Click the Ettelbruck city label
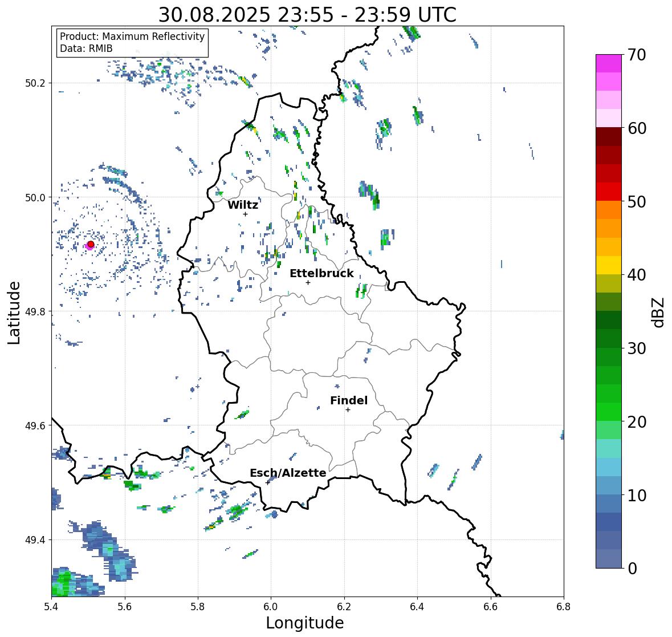The image size is (672, 637). click(321, 273)
